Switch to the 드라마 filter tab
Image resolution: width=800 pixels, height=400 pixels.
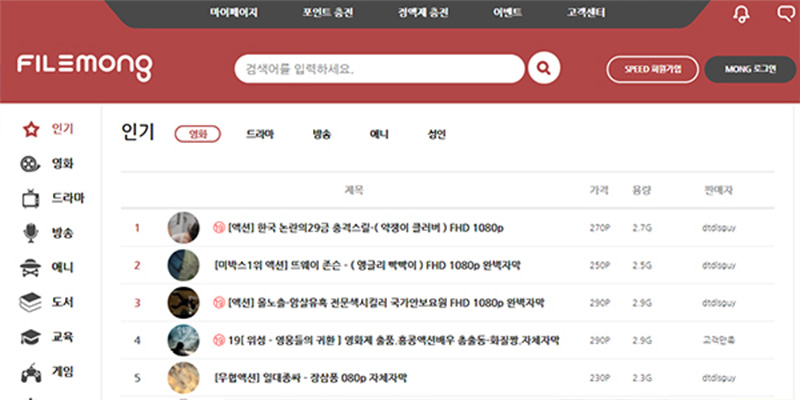pos(260,134)
